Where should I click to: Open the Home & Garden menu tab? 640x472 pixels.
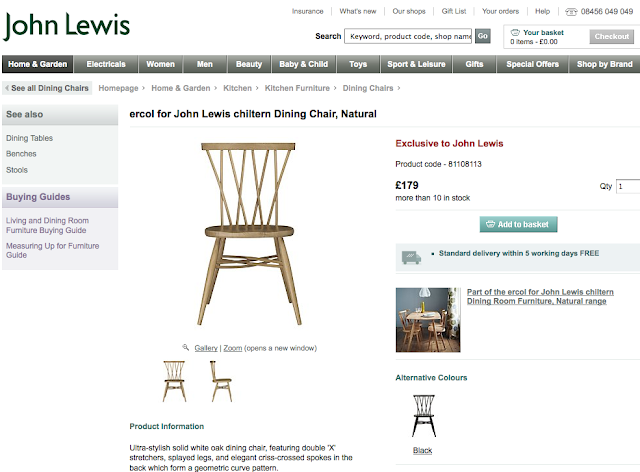[38, 64]
